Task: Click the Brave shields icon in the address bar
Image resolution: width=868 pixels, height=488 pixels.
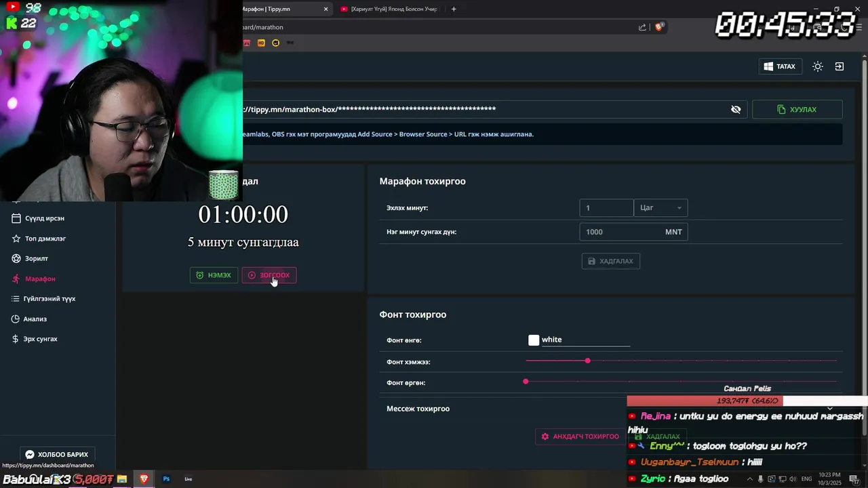Action: point(658,27)
